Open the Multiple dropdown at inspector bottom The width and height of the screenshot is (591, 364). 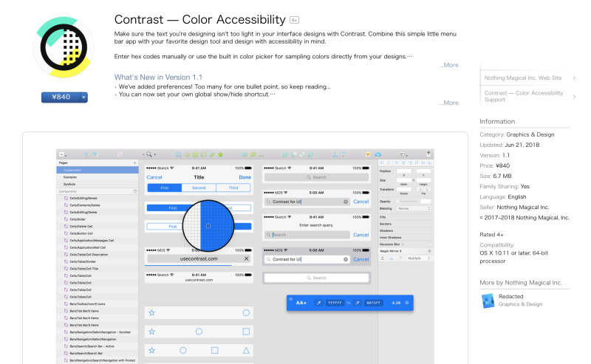pos(418,258)
